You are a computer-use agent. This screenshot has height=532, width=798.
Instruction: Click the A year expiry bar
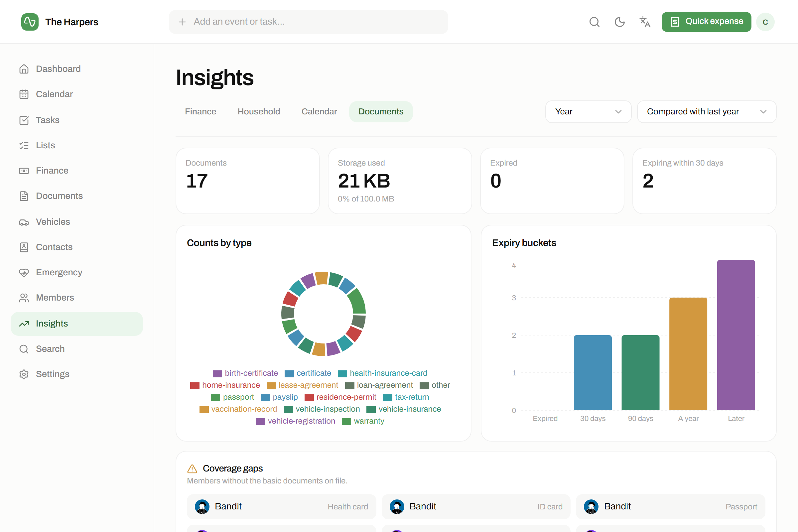[x=688, y=354]
